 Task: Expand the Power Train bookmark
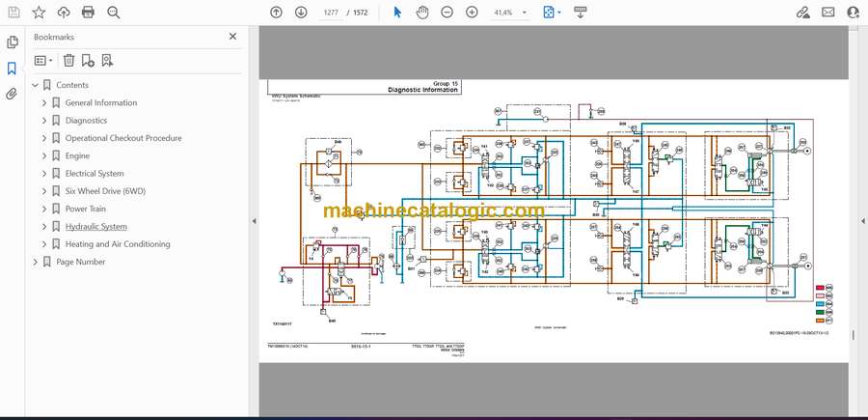[44, 209]
